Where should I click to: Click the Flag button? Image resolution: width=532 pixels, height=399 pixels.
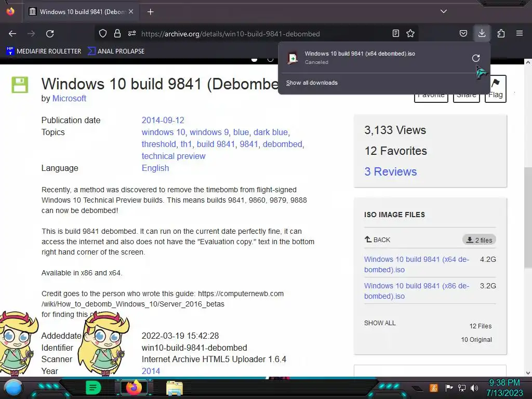(x=495, y=88)
